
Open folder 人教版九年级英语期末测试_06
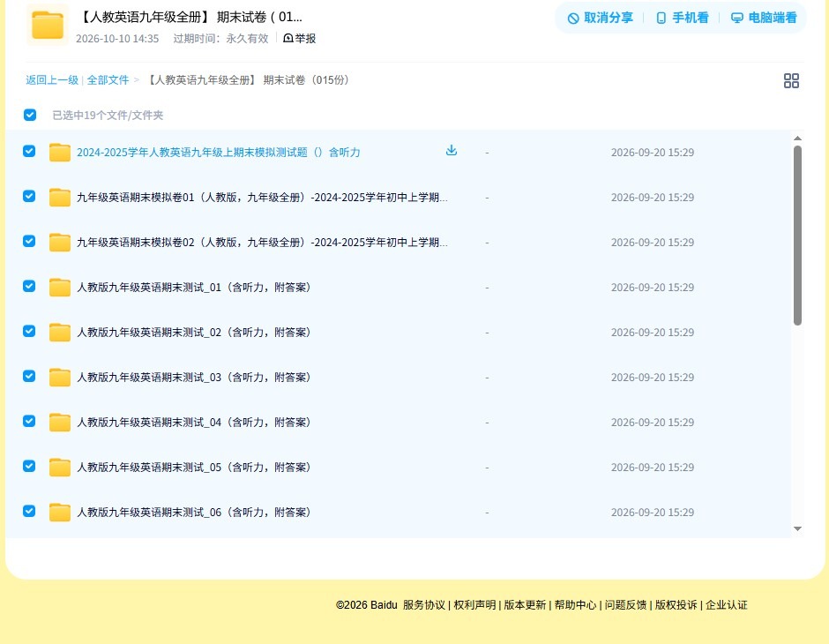pyautogui.click(x=193, y=512)
